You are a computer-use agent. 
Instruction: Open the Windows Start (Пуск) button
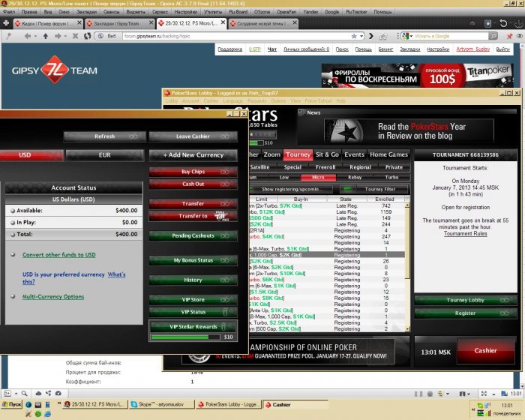coord(11,404)
